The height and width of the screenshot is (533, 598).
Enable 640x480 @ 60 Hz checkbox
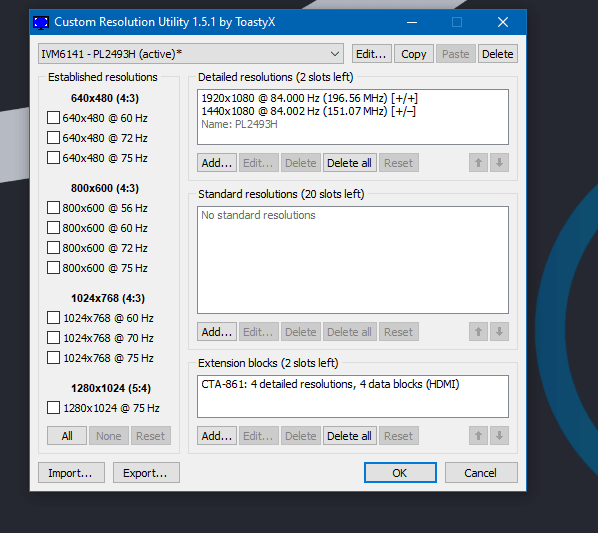click(x=53, y=118)
